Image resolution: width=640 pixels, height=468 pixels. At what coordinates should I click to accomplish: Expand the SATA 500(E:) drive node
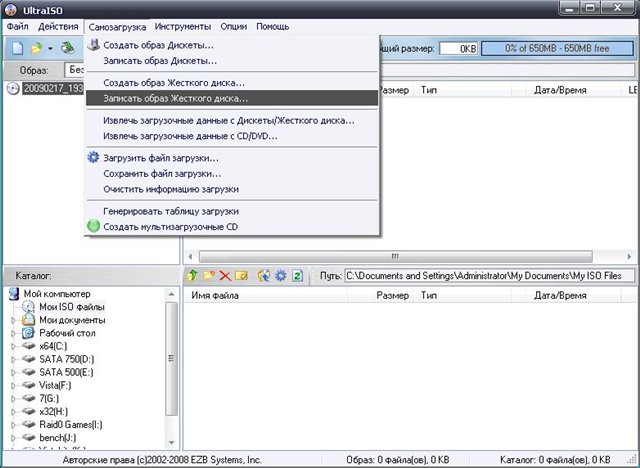(13, 373)
